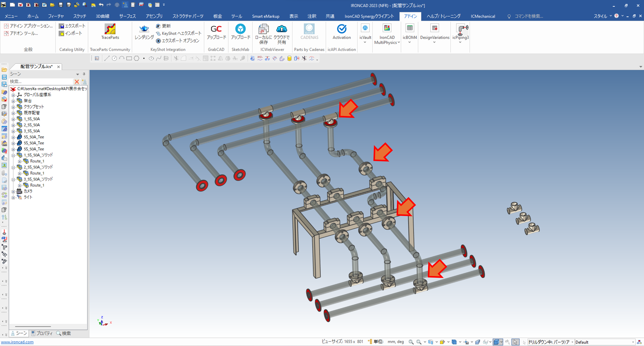Switch to the ホーム ribbon tab
This screenshot has height=346, width=644.
tap(33, 16)
